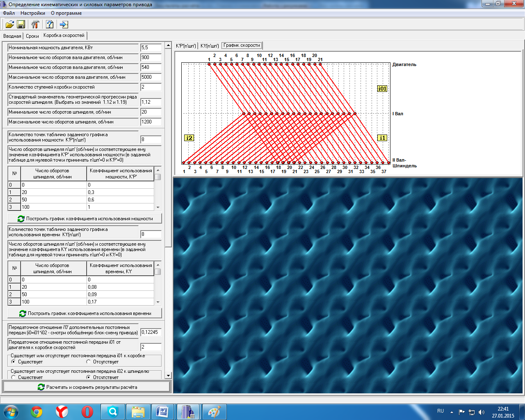Open settings via hammer and wrench icon
525x420 pixels.
point(35,25)
